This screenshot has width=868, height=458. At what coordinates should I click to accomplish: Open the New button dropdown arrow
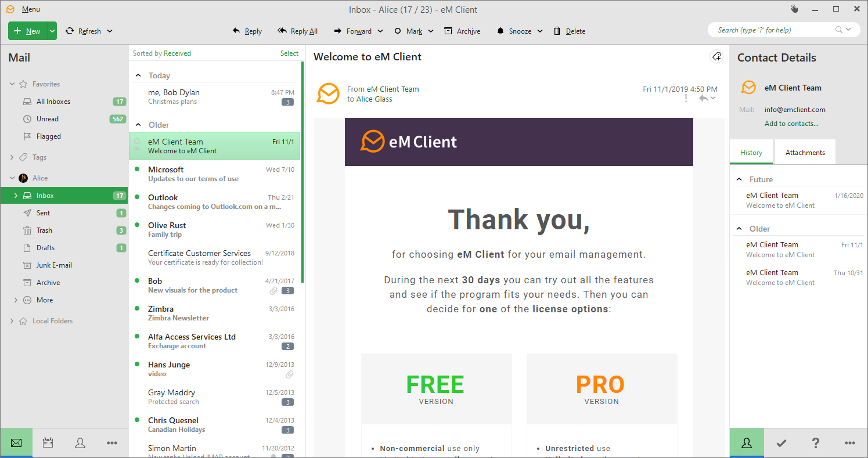[x=52, y=31]
